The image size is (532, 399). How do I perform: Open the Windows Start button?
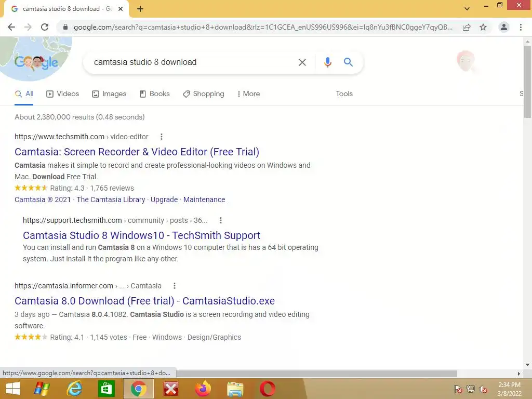coord(13,389)
